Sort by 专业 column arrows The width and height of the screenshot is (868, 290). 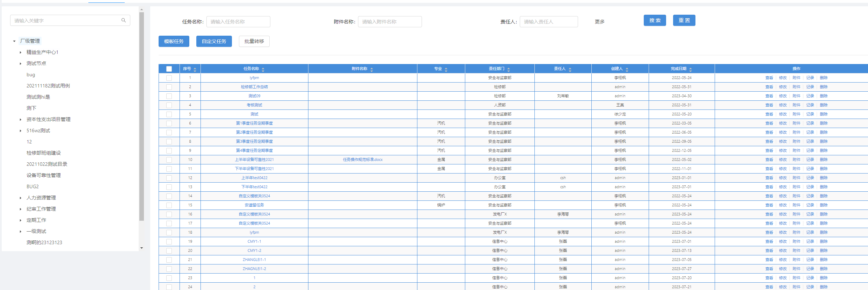[446, 69]
